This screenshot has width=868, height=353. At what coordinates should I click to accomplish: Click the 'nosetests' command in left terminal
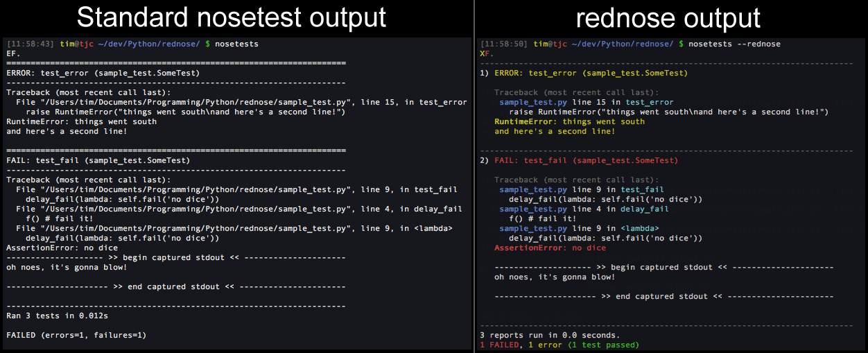tap(236, 44)
